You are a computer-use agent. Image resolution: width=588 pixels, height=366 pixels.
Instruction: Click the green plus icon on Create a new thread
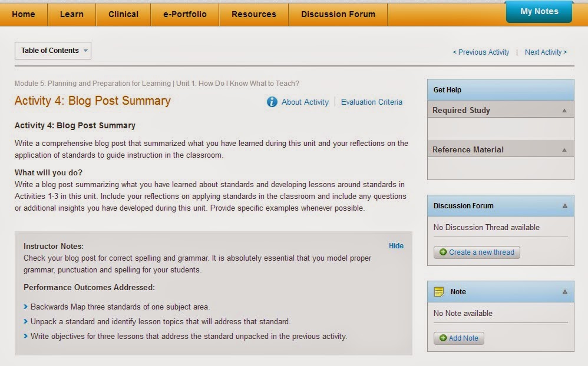(443, 252)
